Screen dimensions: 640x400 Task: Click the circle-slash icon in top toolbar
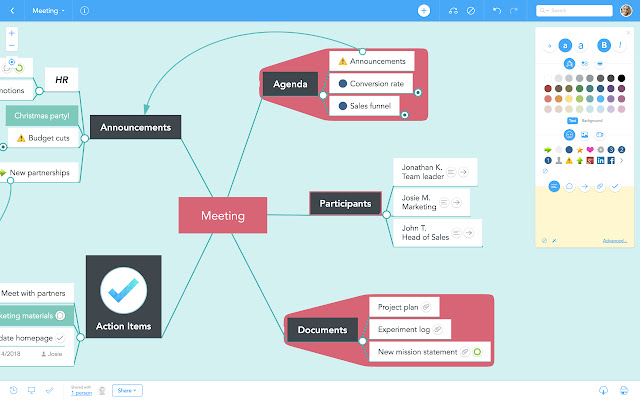[471, 11]
